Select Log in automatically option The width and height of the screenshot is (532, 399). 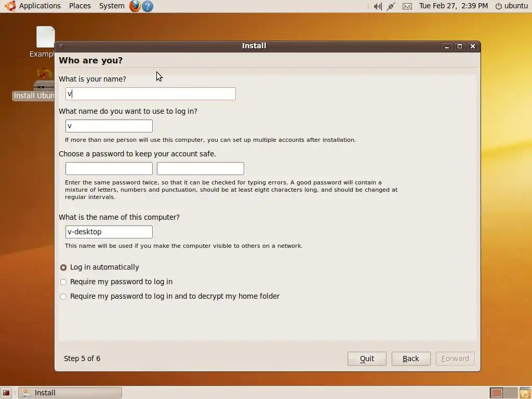click(x=99, y=268)
